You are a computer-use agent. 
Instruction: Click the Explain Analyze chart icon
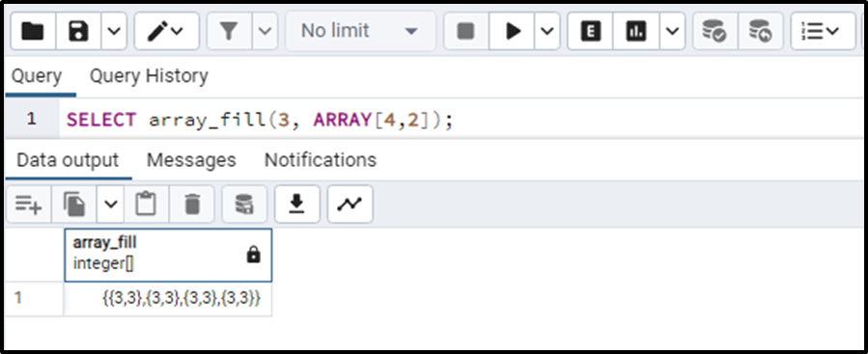coord(636,31)
